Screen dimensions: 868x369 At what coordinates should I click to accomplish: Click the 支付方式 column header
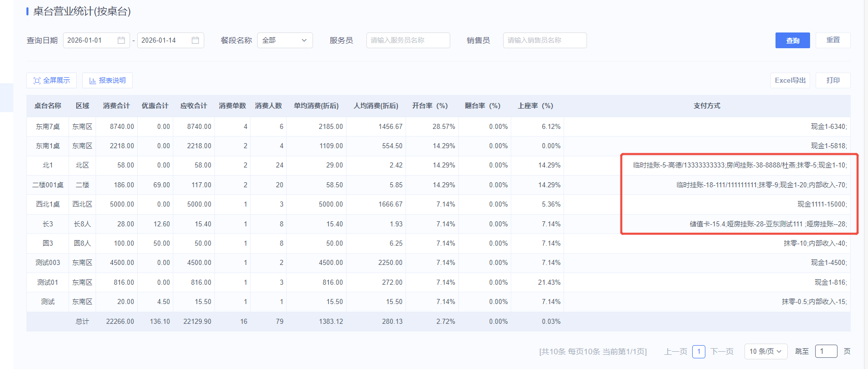(706, 106)
